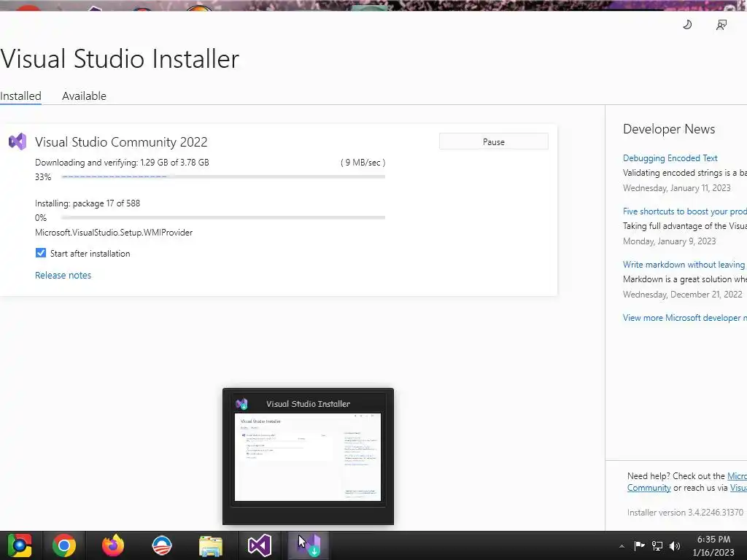The image size is (747, 560).
Task: Open the Community help link
Action: tap(649, 488)
